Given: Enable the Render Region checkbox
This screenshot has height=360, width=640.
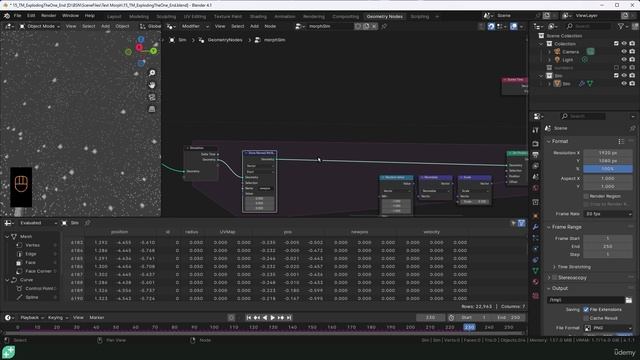Looking at the screenshot, I should click(x=586, y=196).
